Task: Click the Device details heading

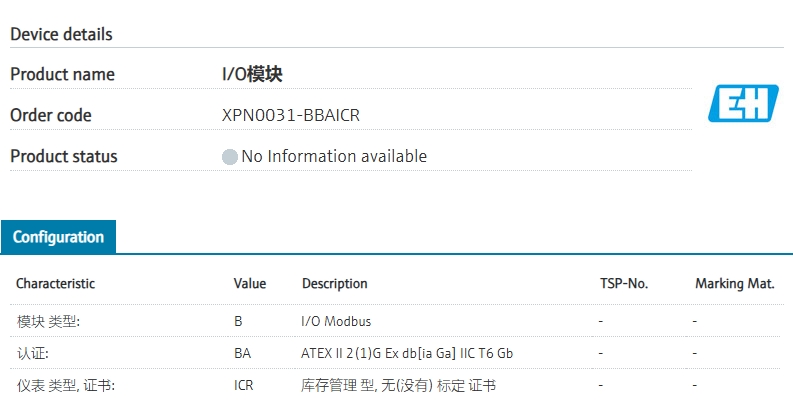Action: coord(61,34)
